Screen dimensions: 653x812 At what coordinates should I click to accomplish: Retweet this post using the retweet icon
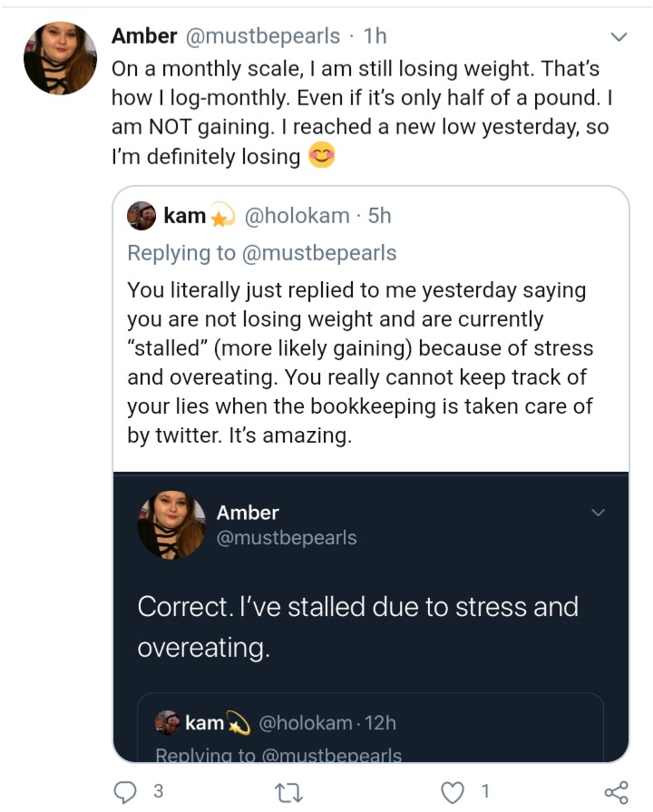tap(288, 792)
